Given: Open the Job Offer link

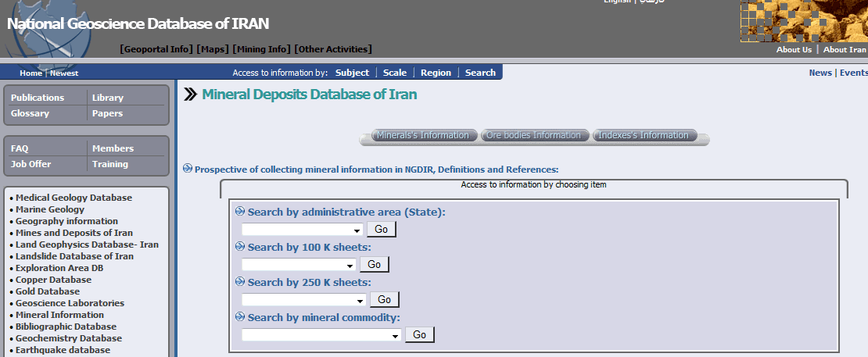Looking at the screenshot, I should pyautogui.click(x=30, y=163).
